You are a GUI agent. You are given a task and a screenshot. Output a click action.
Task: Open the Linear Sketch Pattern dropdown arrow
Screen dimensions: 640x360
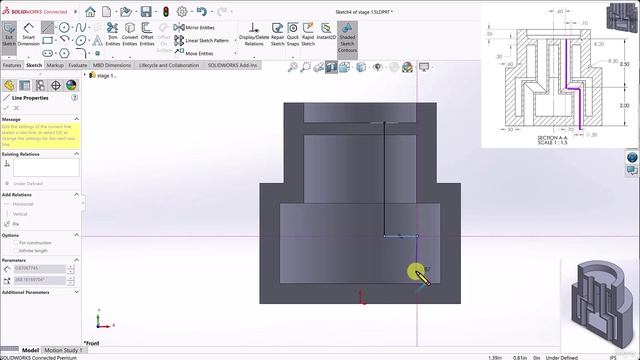click(235, 40)
